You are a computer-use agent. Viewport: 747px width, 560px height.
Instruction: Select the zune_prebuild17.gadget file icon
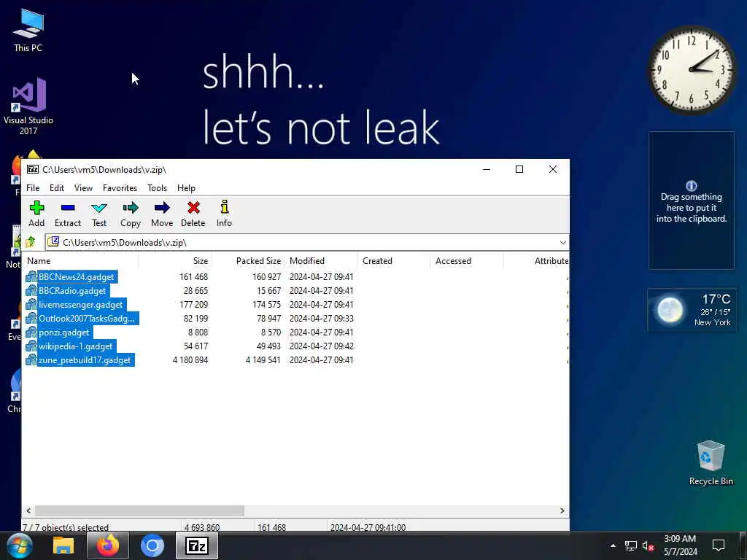pos(31,359)
